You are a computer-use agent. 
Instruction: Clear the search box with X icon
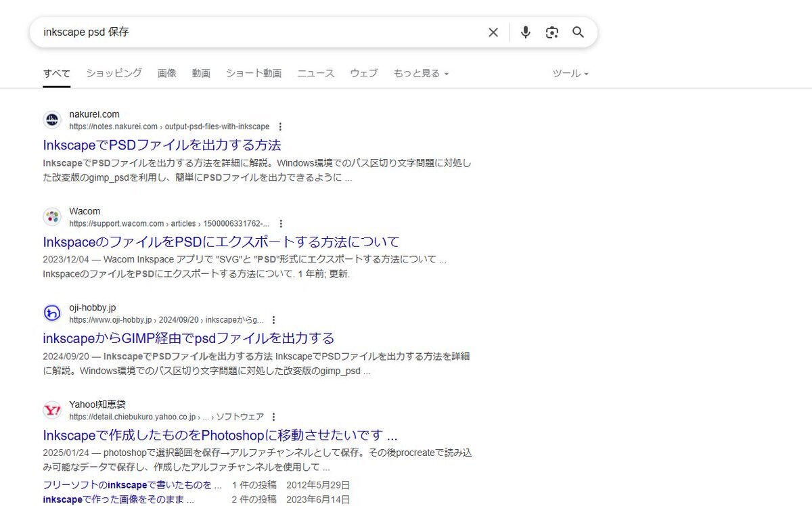click(493, 32)
